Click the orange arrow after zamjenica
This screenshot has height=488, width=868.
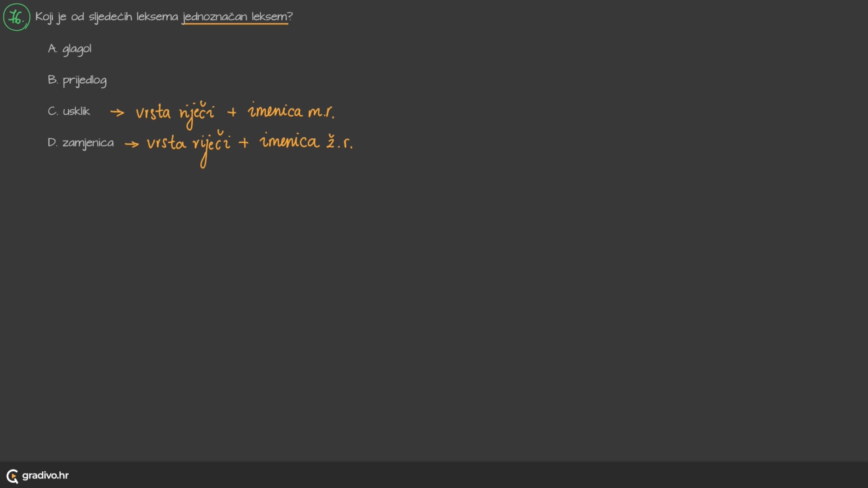(132, 144)
